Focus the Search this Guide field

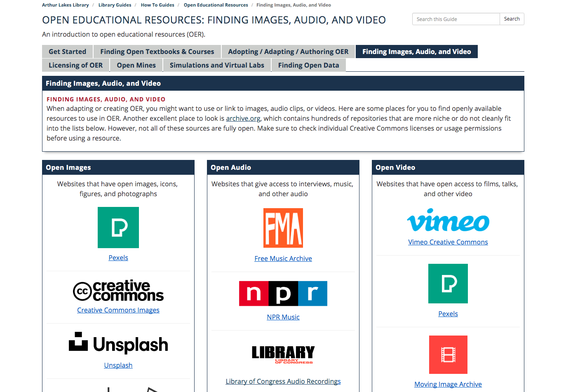click(x=456, y=19)
